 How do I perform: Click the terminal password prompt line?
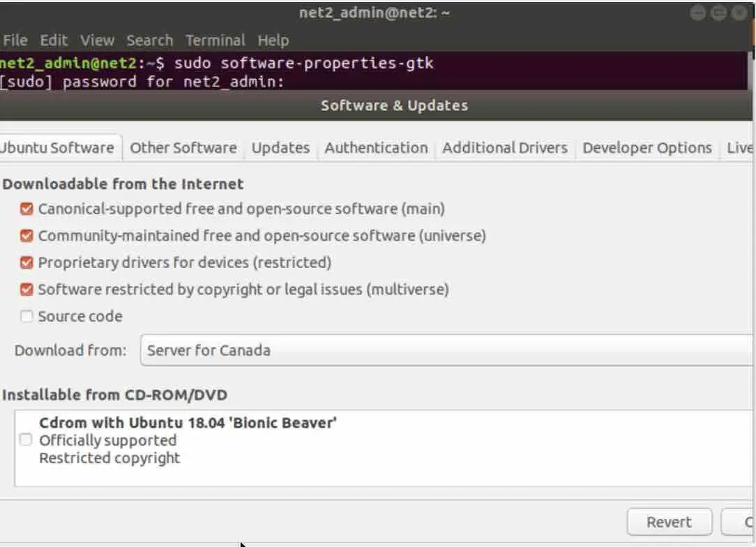click(x=142, y=82)
